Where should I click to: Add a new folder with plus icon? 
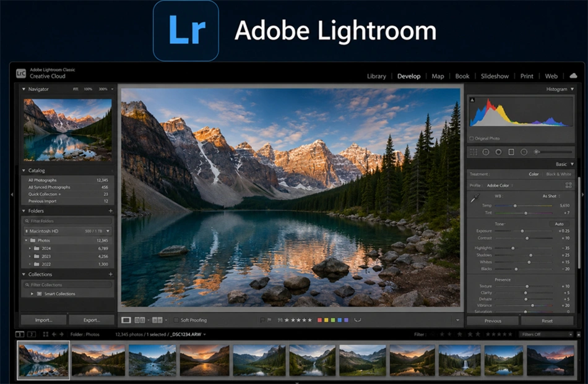pos(111,211)
